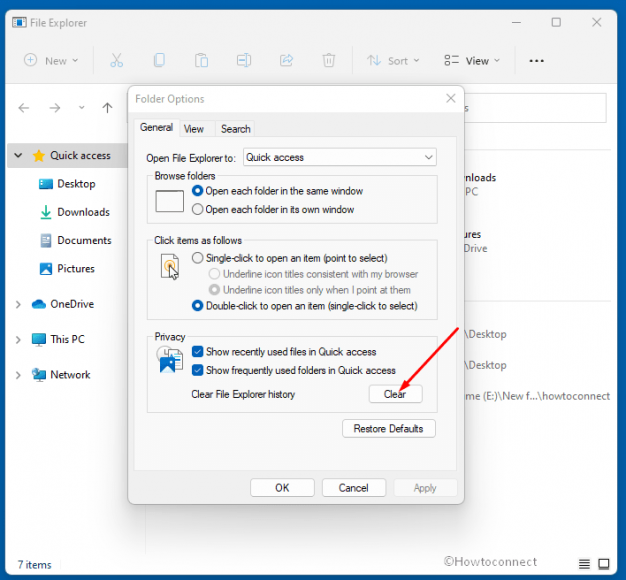Collapse the Quick access tree node
Image resolution: width=626 pixels, height=580 pixels.
(x=18, y=155)
